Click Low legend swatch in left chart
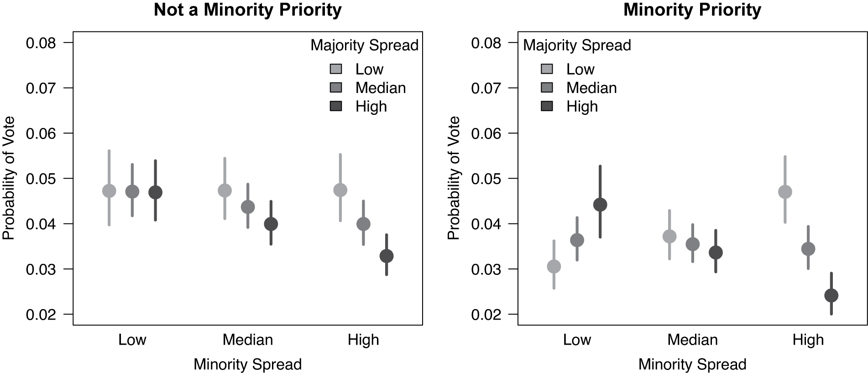 (x=336, y=69)
